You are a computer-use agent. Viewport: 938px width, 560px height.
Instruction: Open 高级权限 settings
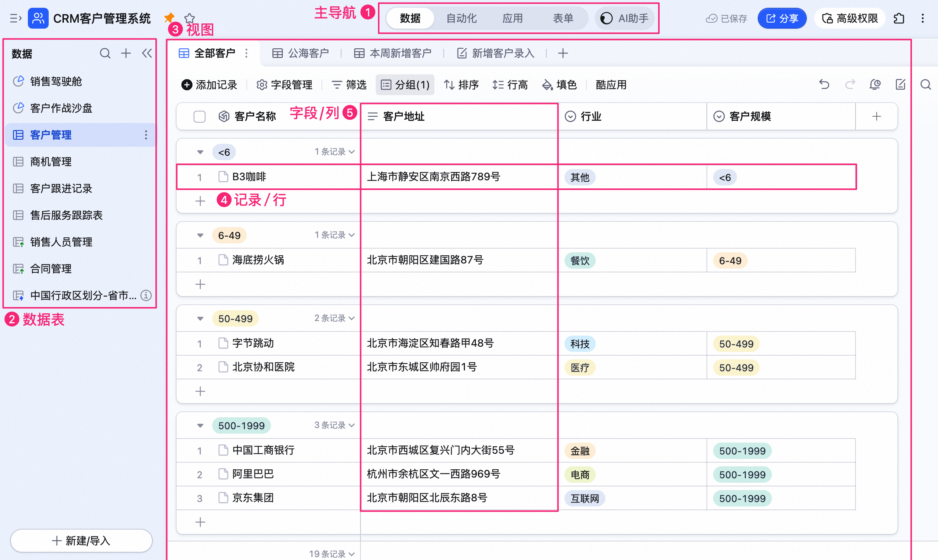[x=850, y=18]
